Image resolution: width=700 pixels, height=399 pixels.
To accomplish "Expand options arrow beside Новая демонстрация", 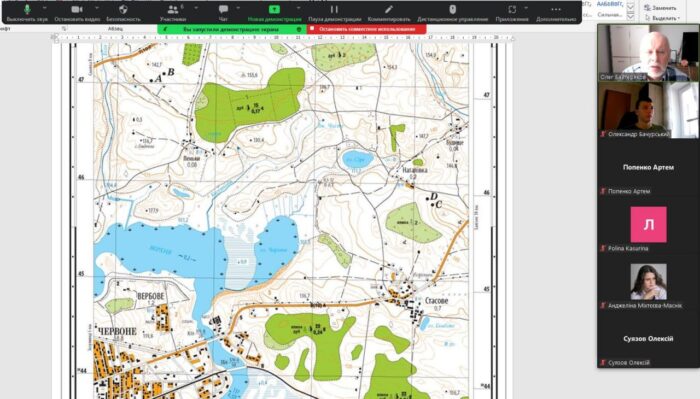I will pyautogui.click(x=298, y=8).
